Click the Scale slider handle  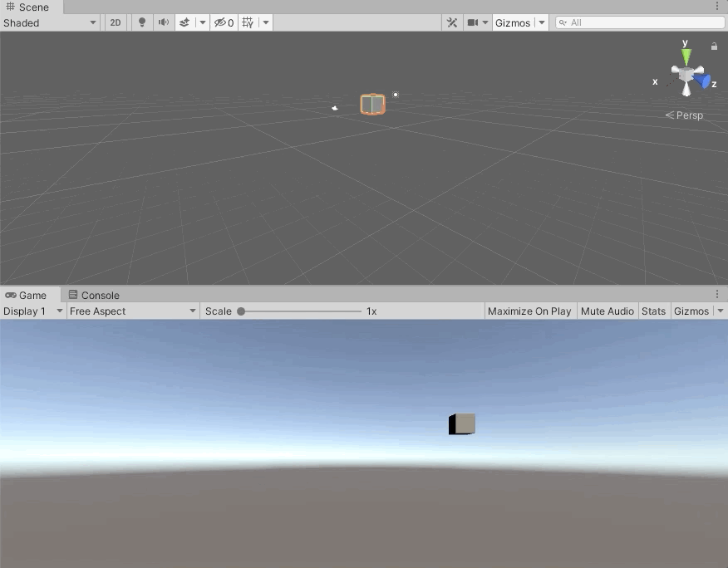click(241, 311)
